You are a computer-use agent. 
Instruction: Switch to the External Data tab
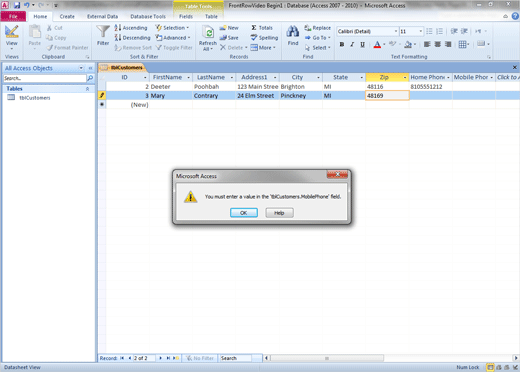(x=102, y=16)
